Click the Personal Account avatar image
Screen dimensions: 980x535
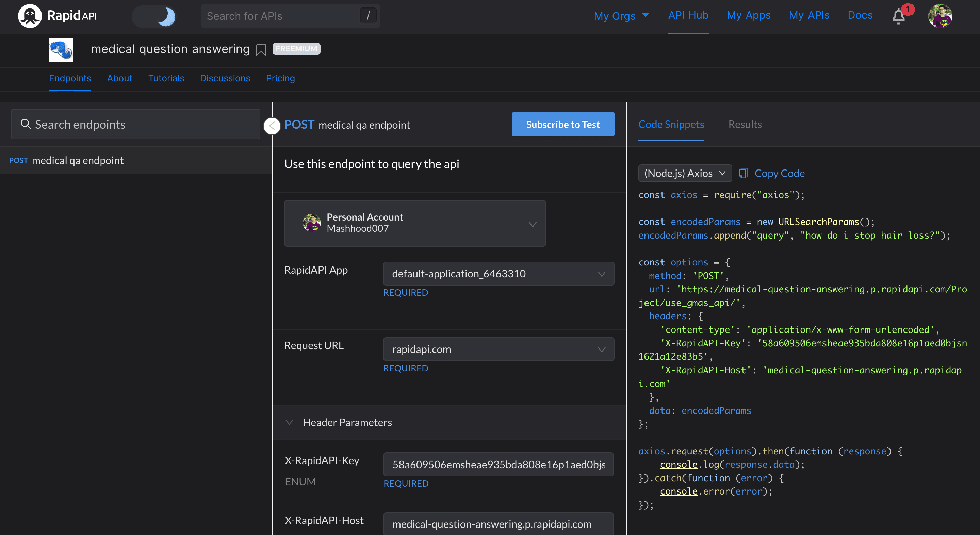[312, 223]
